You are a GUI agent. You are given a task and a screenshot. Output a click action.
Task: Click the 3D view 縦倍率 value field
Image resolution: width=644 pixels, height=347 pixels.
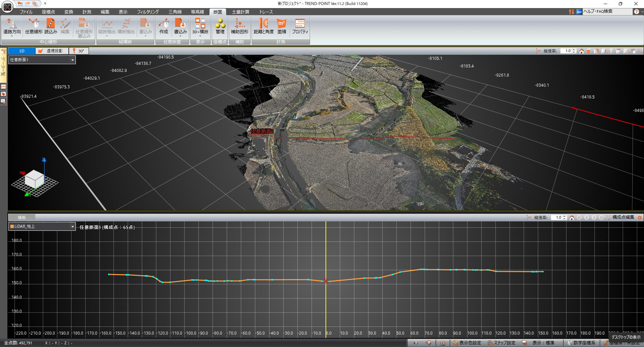pos(566,51)
